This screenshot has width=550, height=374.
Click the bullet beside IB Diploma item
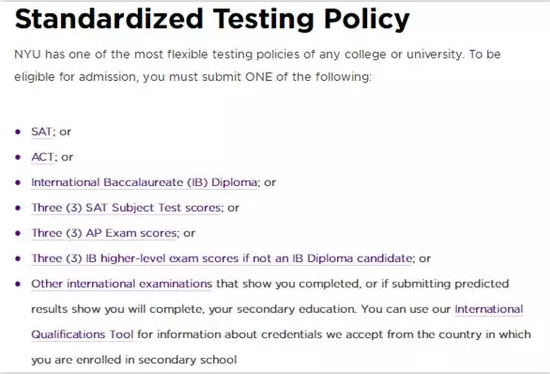pyautogui.click(x=18, y=182)
